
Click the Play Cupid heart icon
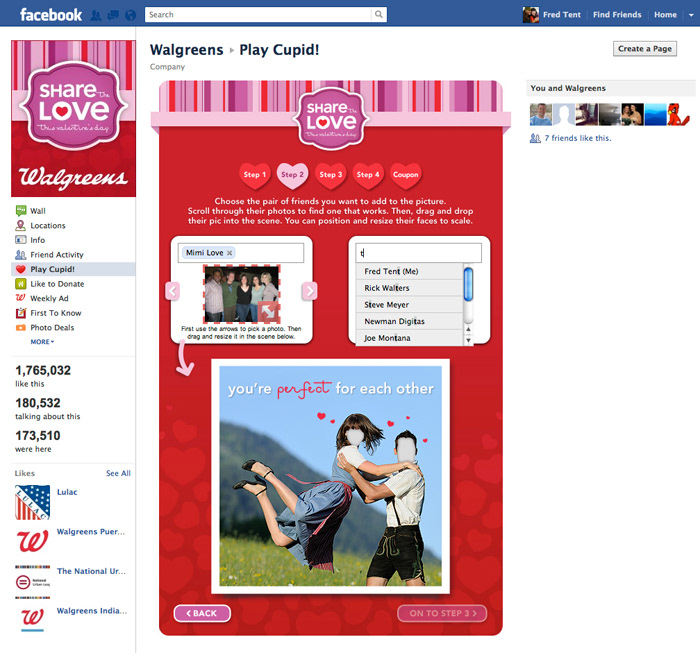tap(21, 269)
